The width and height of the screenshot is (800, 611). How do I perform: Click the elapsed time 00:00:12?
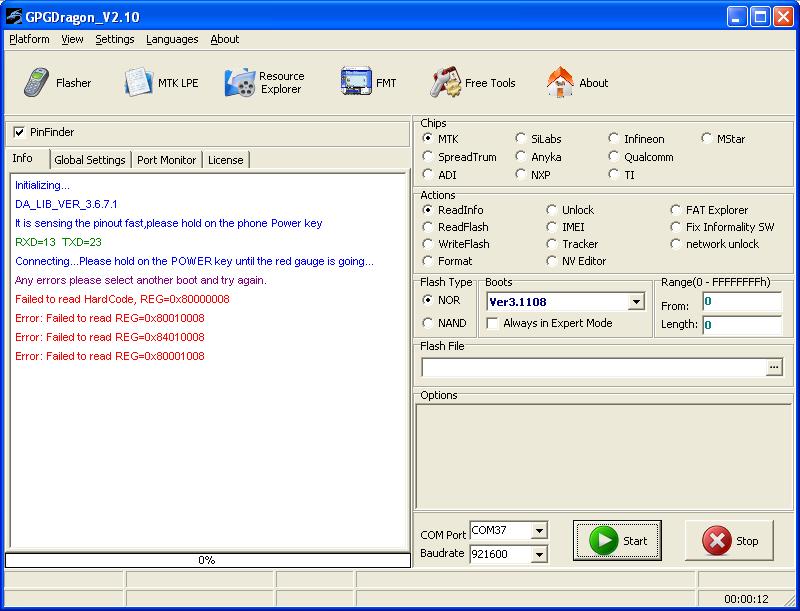tap(746, 599)
